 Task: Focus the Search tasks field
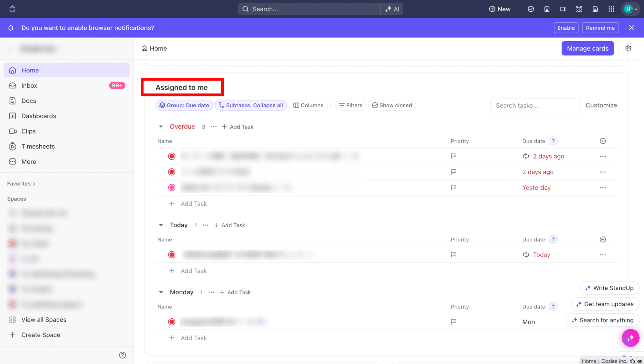pyautogui.click(x=535, y=105)
